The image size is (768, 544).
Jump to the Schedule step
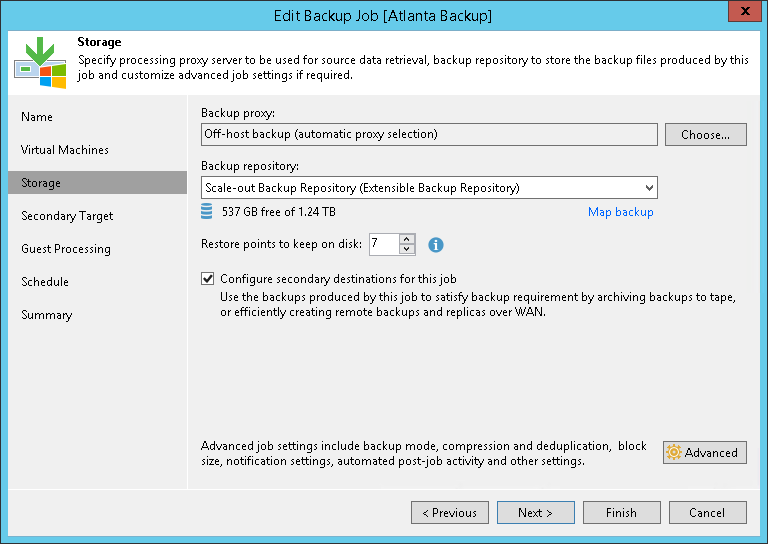click(x=45, y=282)
